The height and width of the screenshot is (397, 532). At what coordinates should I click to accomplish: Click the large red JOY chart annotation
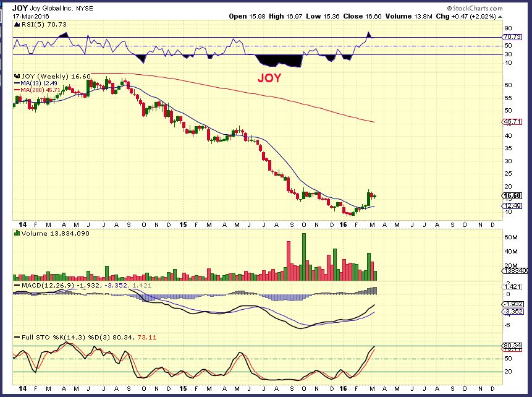click(269, 78)
